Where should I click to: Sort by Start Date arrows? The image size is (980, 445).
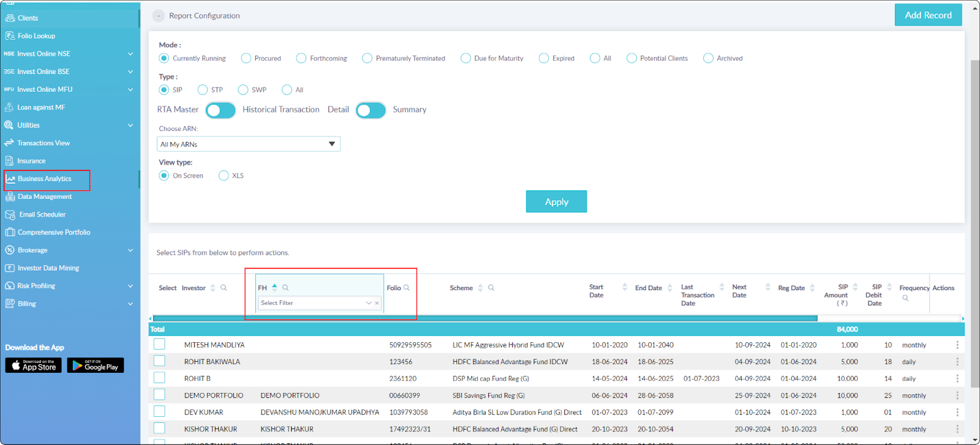coord(625,286)
